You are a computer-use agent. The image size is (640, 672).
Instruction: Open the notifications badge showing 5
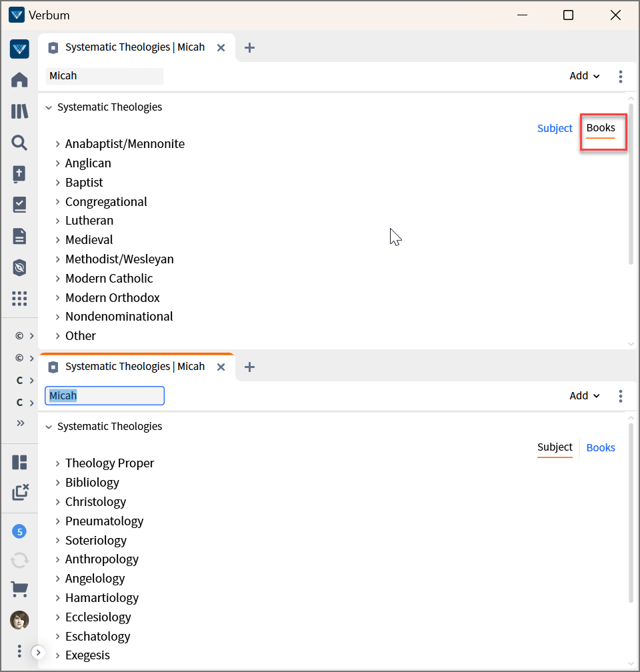click(x=19, y=532)
